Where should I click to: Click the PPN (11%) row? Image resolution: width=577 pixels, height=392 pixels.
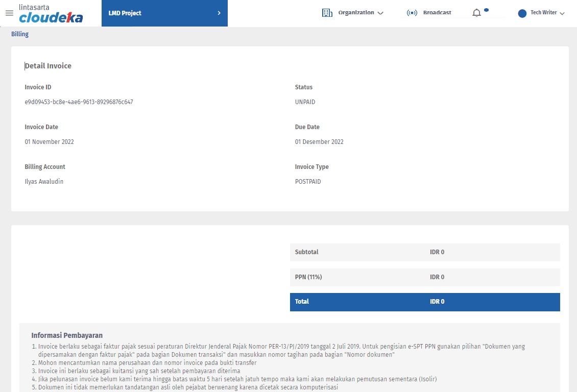(425, 277)
